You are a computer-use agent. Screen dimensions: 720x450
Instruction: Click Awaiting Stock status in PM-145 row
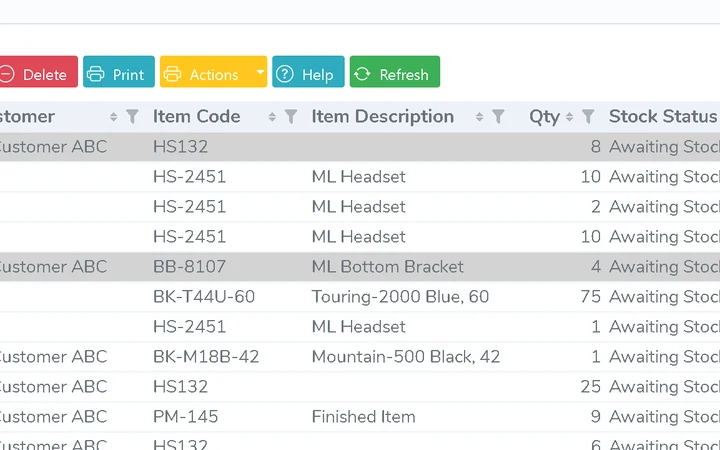664,417
